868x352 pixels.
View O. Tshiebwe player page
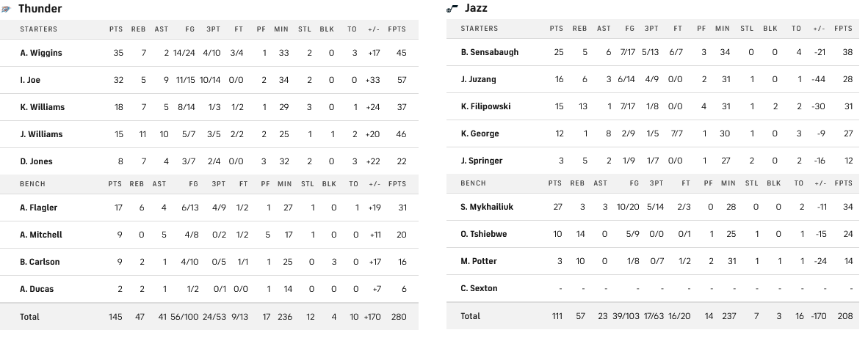point(484,234)
